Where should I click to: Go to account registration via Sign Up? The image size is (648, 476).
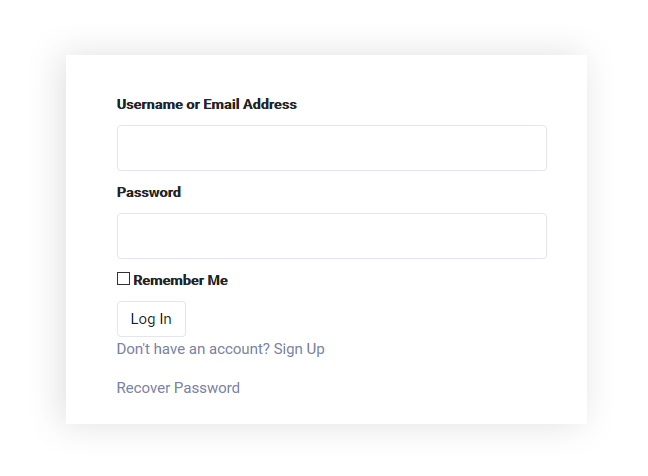[x=299, y=349]
